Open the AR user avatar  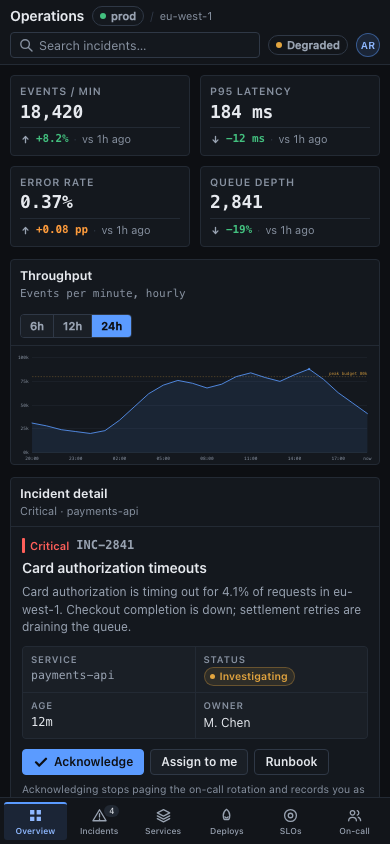367,45
